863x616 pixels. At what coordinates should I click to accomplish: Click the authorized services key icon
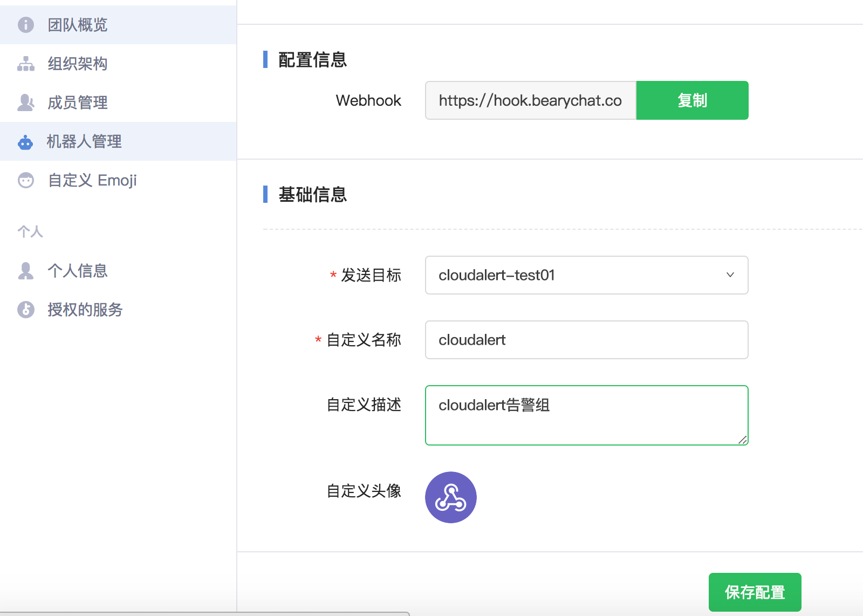pos(26,310)
